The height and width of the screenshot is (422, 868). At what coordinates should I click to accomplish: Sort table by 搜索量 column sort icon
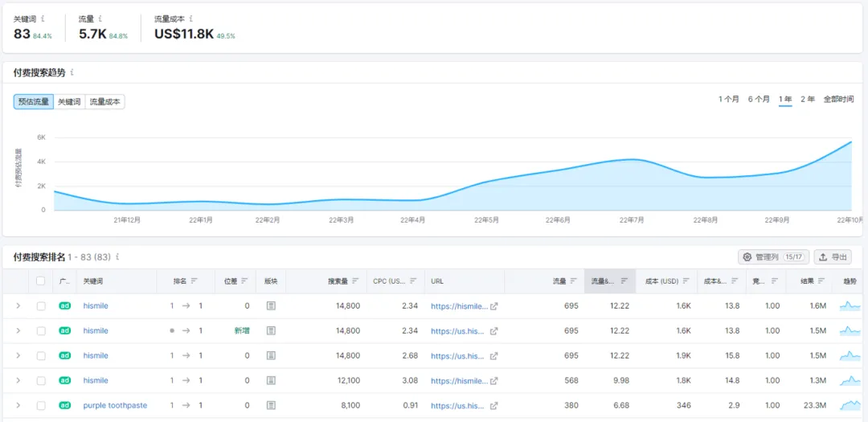click(x=355, y=281)
